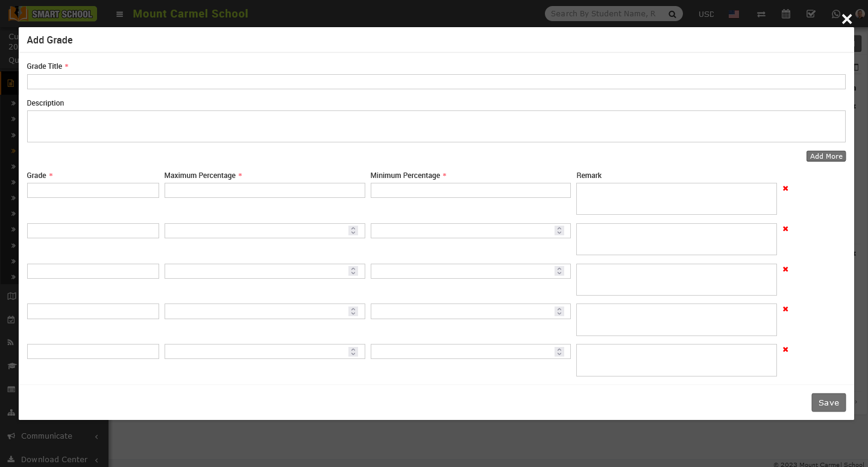The image size is (868, 467).
Task: Click the hamburger menu beside Mount Carmel School
Action: (119, 14)
